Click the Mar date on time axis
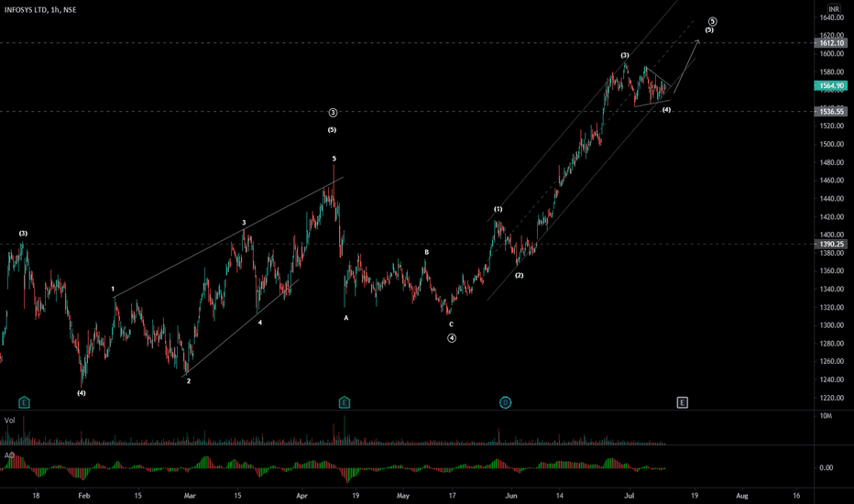The width and height of the screenshot is (854, 504). pyautogui.click(x=189, y=496)
